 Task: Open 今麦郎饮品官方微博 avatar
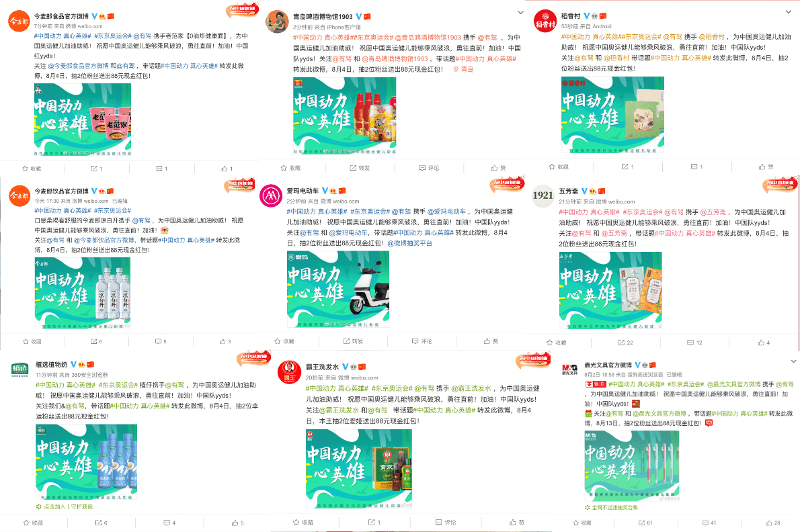click(x=19, y=195)
